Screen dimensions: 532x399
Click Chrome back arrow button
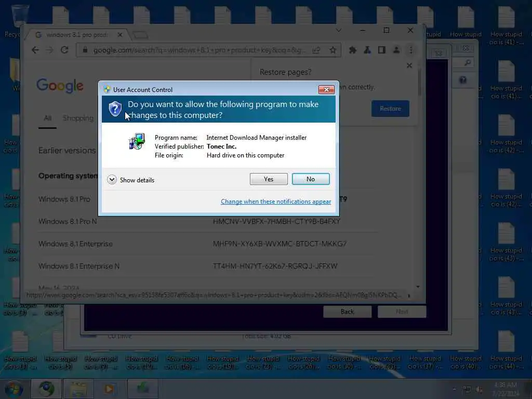point(35,50)
